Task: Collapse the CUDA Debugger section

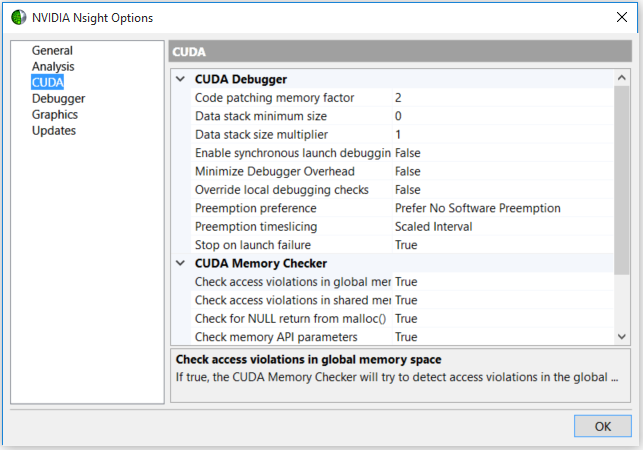Action: point(180,79)
